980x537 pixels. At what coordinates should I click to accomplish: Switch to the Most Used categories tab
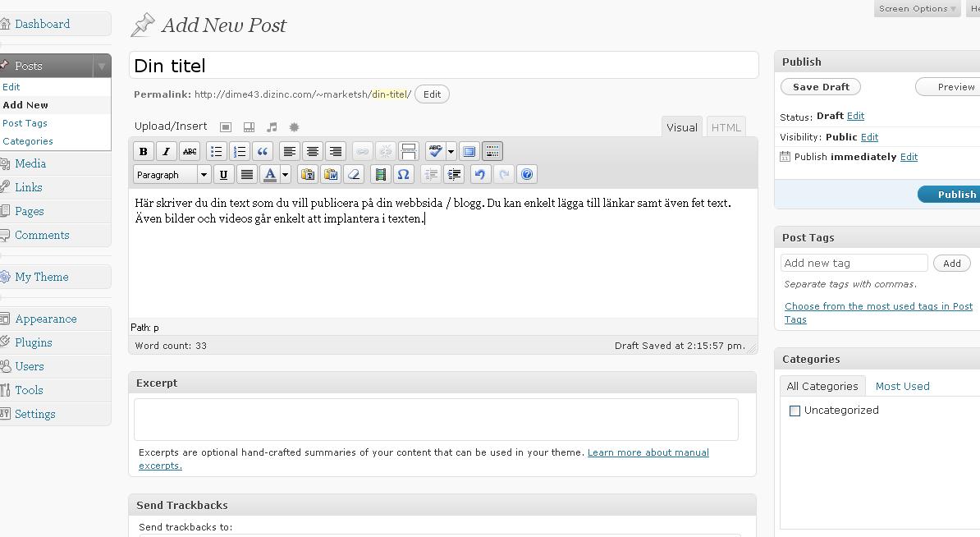[902, 386]
